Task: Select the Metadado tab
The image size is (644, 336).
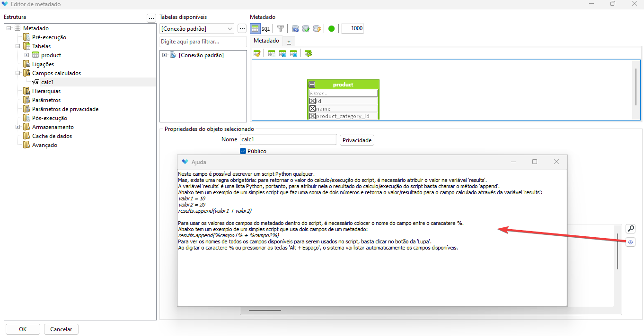Action: click(266, 41)
